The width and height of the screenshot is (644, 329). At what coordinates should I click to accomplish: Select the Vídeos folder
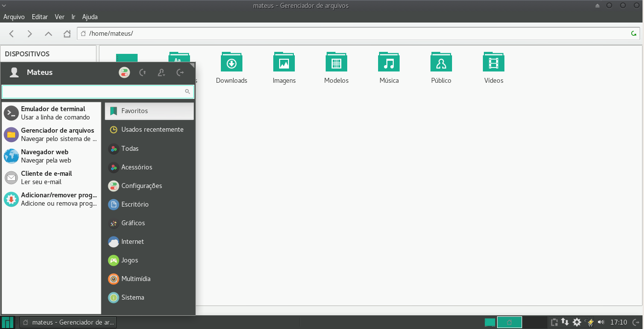tap(494, 68)
